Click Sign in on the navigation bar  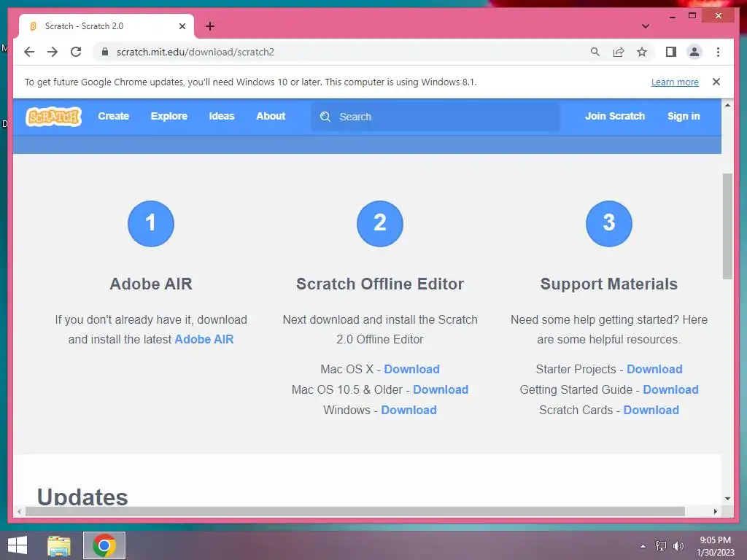[x=684, y=116]
